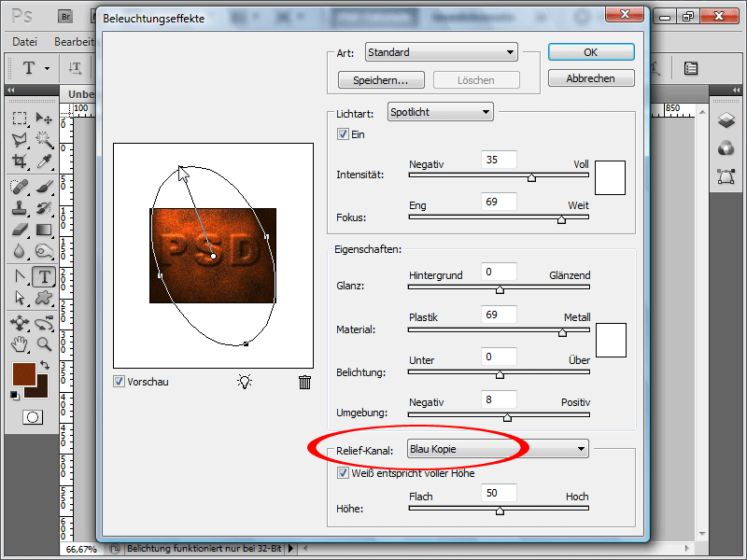747x560 pixels.
Task: Select the Eyedropper tool
Action: click(44, 161)
